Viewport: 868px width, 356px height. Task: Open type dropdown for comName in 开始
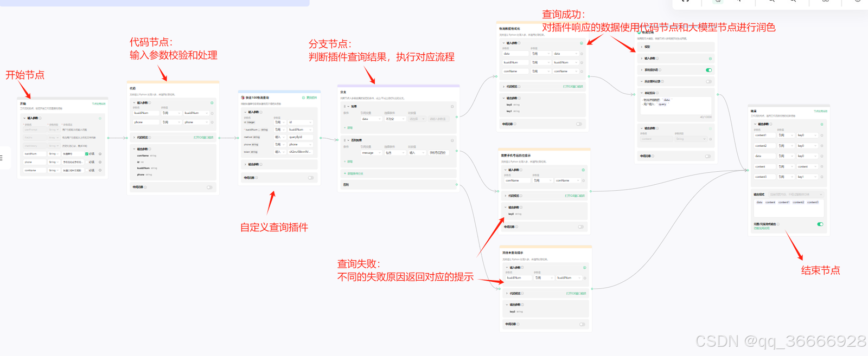pos(54,170)
